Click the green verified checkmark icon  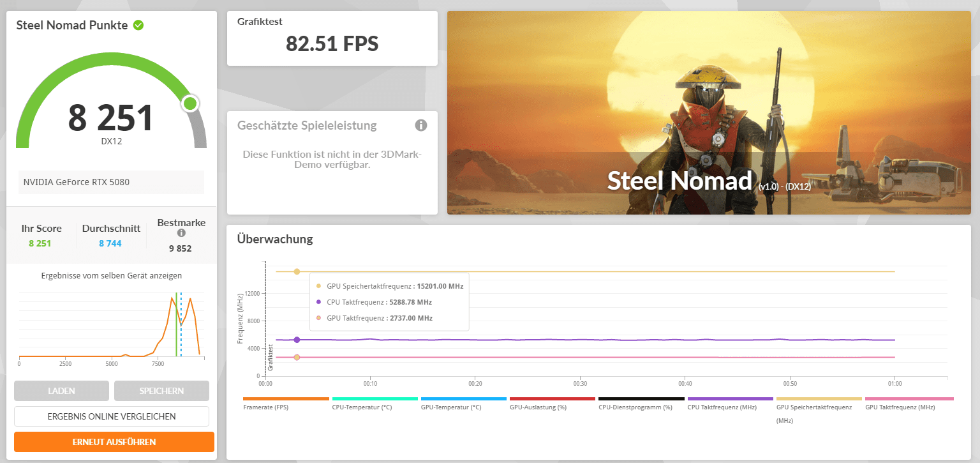138,26
